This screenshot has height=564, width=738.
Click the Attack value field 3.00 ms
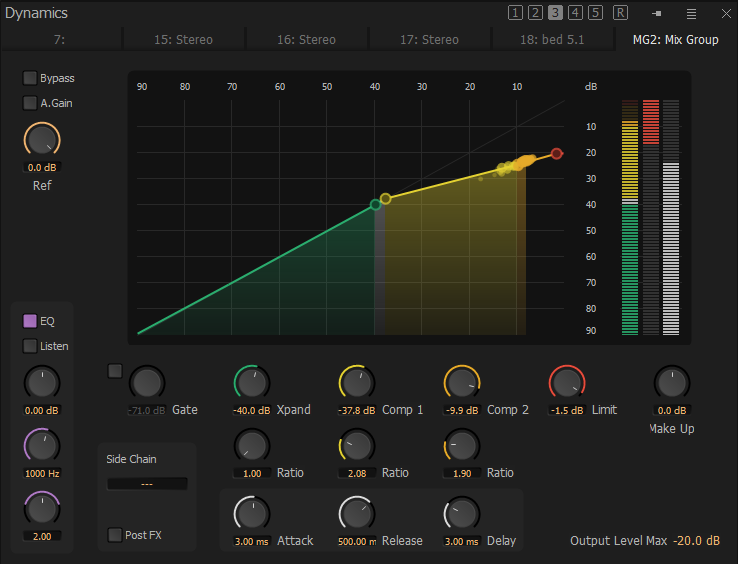[250, 541]
